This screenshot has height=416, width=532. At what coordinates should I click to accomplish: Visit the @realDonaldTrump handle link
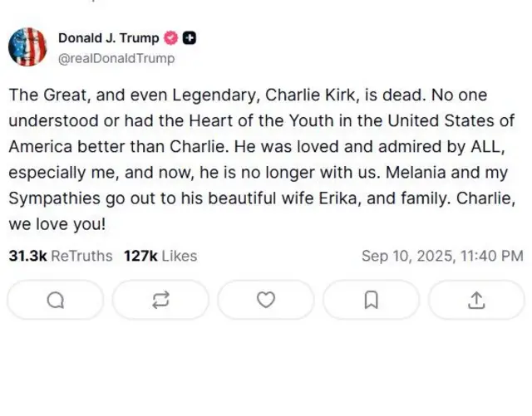116,58
